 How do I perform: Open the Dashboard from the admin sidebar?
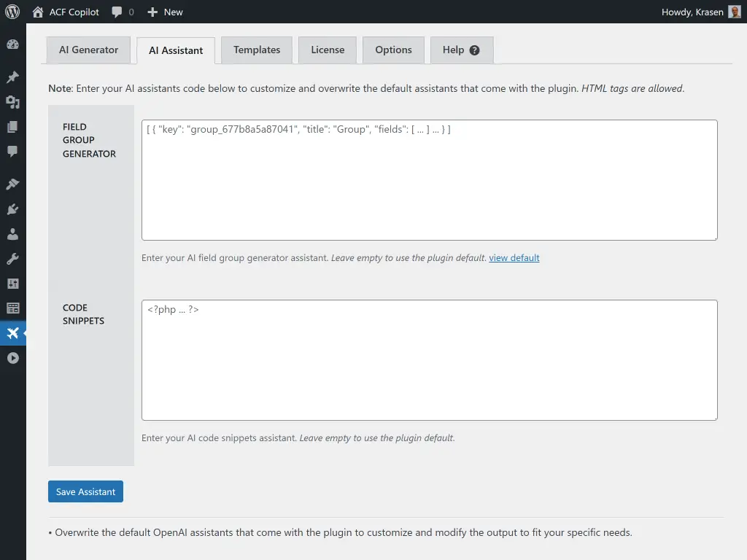[12, 44]
